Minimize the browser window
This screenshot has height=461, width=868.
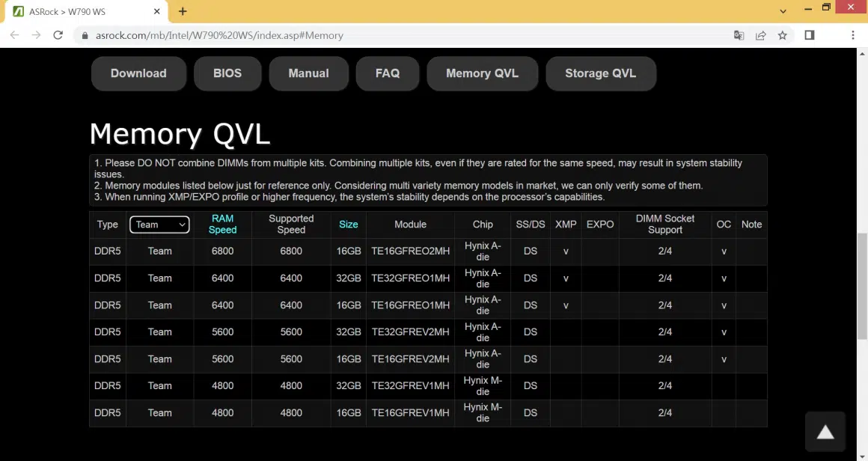807,8
